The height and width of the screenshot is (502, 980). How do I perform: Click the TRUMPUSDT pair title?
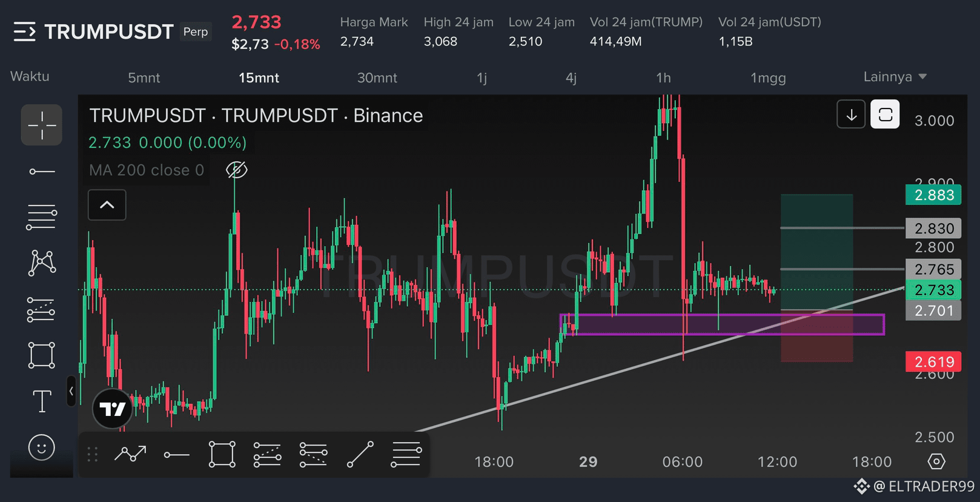point(109,32)
